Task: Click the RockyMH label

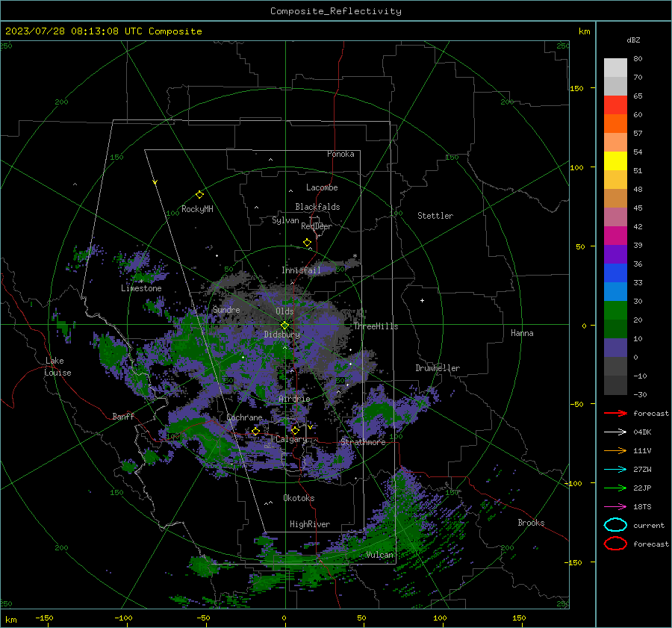Action: (197, 209)
